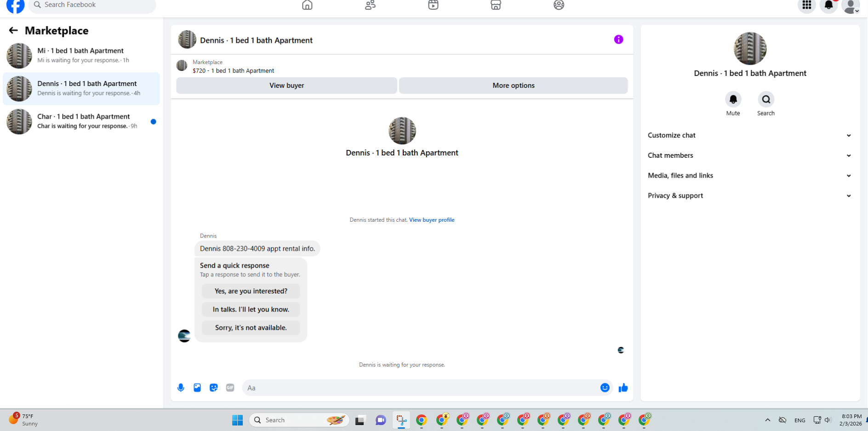868x431 pixels.
Task: Open the Char 1 bed 1 bath conversation
Action: coord(81,121)
